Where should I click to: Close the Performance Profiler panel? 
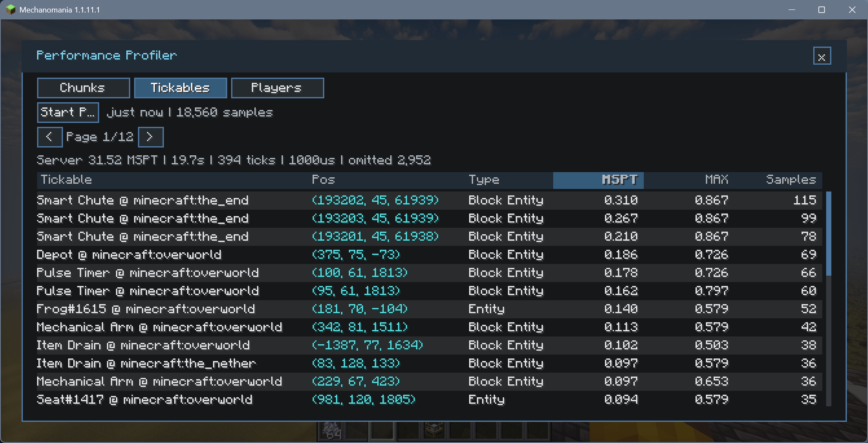point(822,56)
